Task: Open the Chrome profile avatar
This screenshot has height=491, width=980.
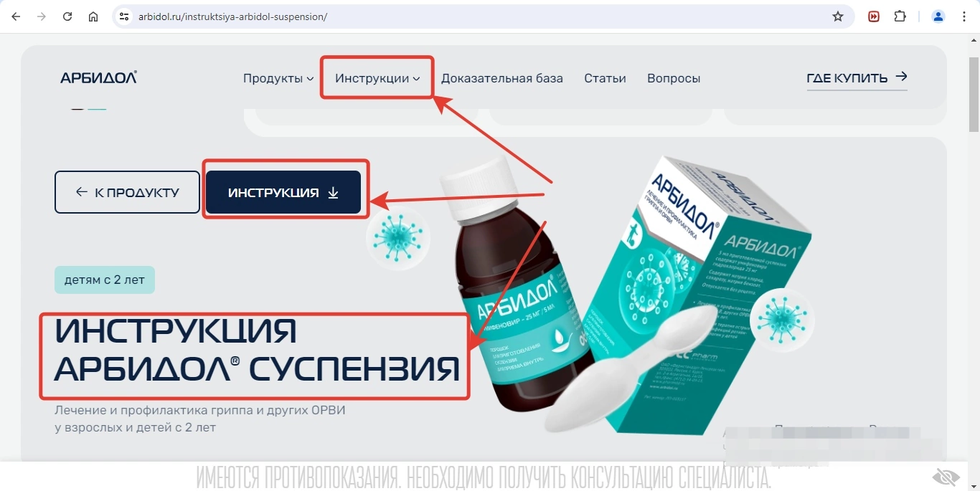Action: click(938, 16)
